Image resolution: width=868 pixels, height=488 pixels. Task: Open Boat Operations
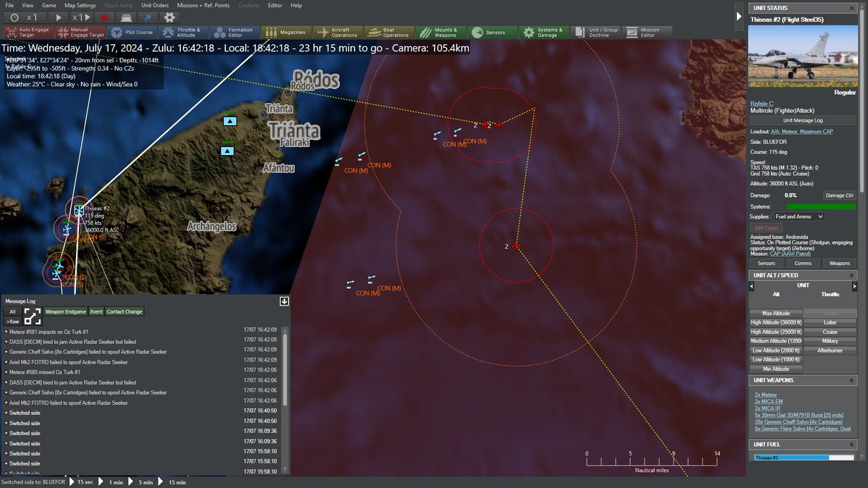(389, 33)
